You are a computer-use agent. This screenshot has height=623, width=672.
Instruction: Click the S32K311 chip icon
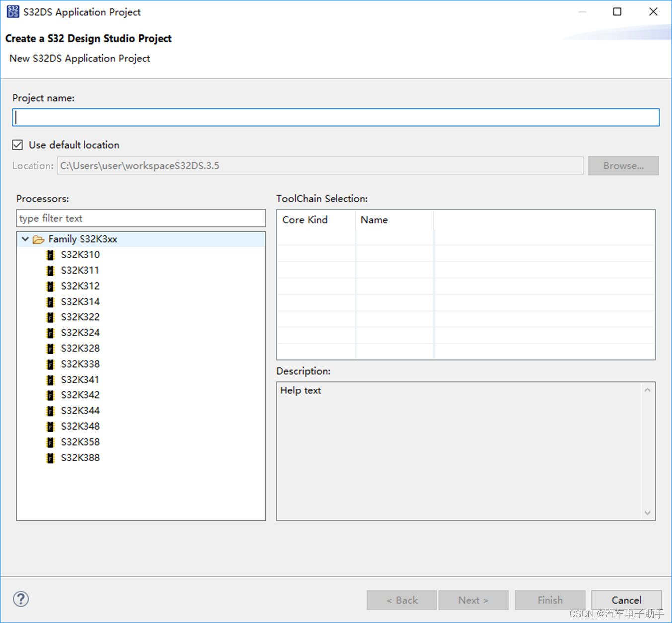[50, 271]
